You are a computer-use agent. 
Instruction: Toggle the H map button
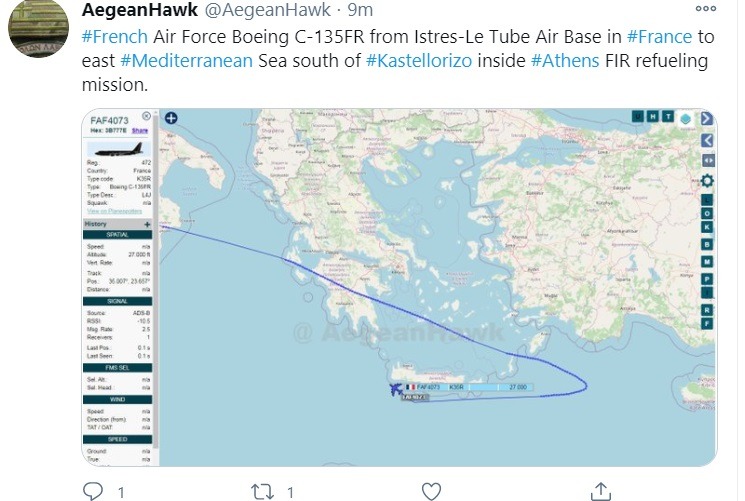(x=652, y=117)
